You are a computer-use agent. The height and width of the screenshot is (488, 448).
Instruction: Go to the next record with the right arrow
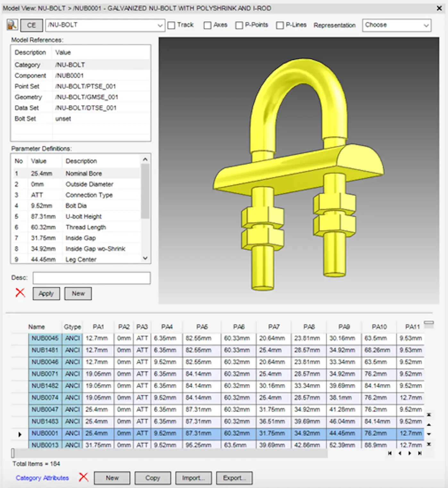click(409, 453)
